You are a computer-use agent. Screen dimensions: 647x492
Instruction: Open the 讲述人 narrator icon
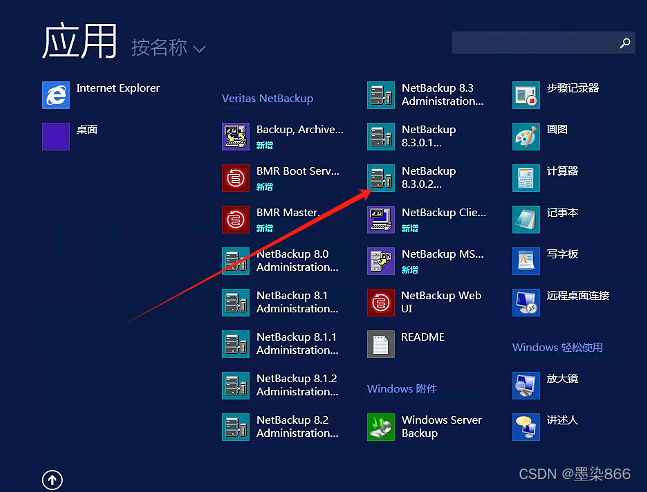coord(526,427)
